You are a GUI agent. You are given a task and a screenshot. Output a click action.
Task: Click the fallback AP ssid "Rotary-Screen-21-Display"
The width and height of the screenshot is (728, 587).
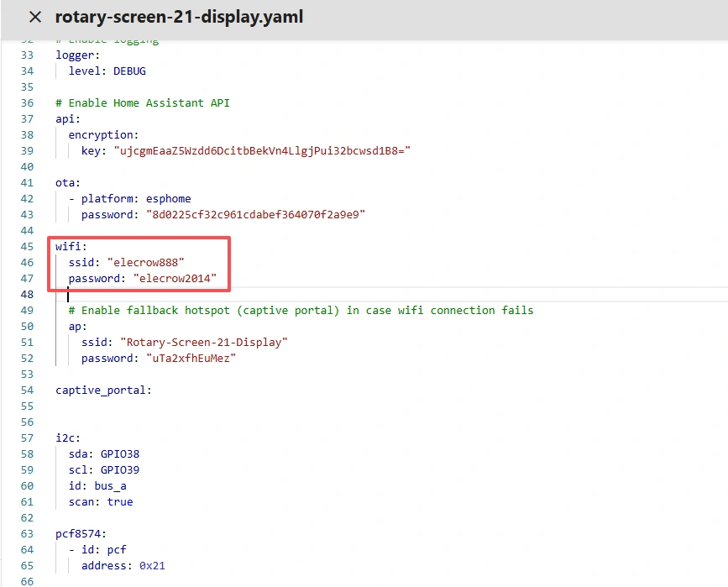(x=203, y=342)
